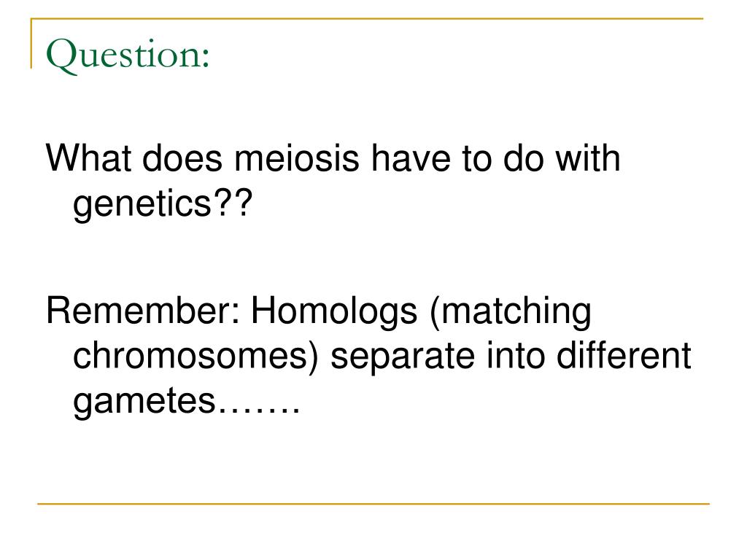Image resolution: width=747 pixels, height=560 pixels.
Task: Click the word "different" at the line end
Action: 624,355
